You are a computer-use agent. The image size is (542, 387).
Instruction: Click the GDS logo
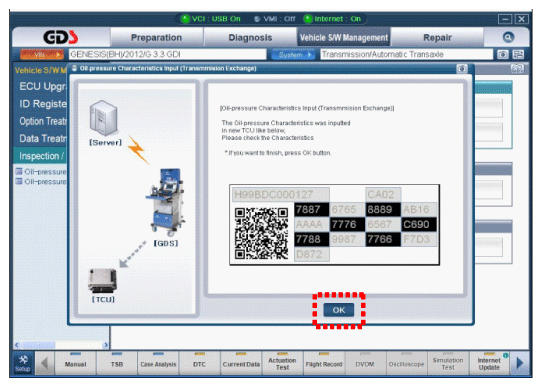60,37
